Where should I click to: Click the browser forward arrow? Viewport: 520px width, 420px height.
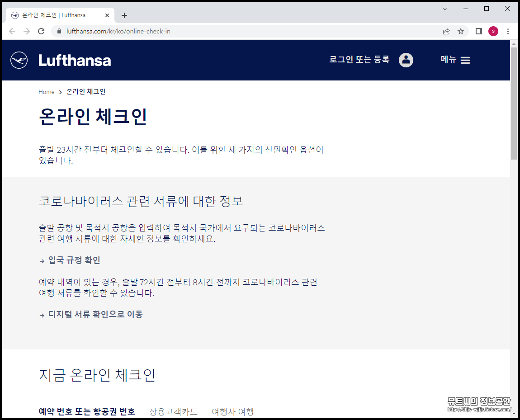(x=27, y=31)
